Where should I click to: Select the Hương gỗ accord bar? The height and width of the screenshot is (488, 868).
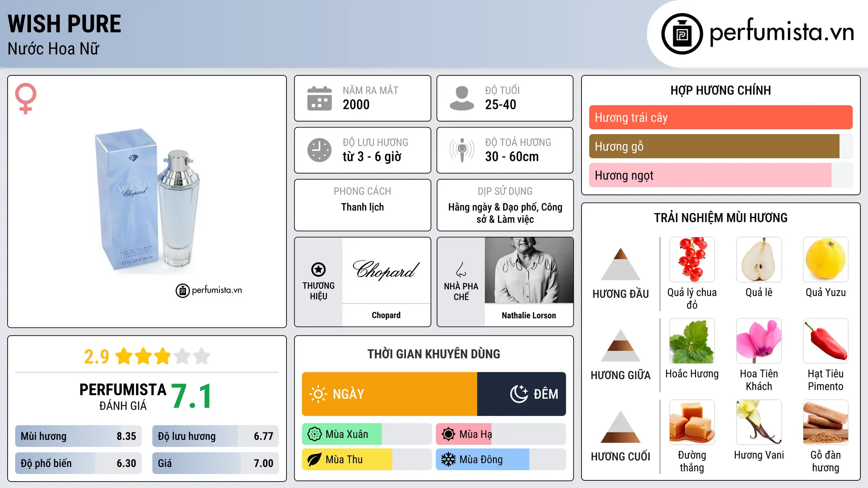(721, 146)
